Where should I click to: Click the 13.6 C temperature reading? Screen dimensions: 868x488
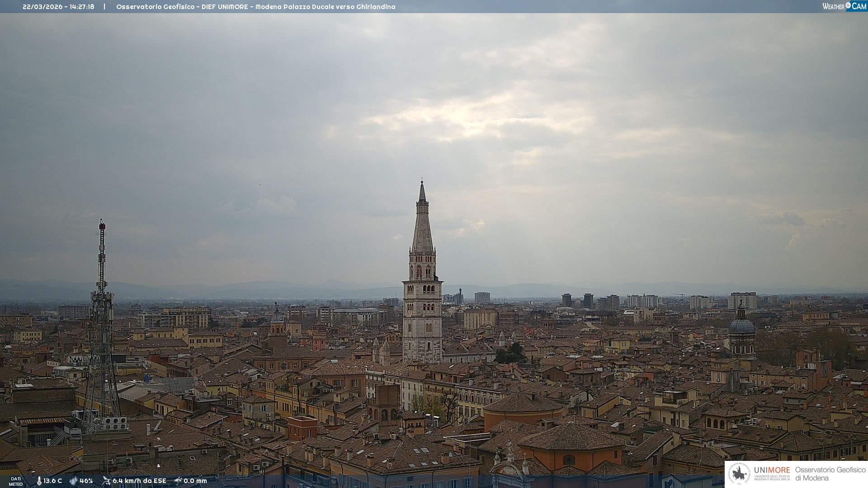(53, 481)
